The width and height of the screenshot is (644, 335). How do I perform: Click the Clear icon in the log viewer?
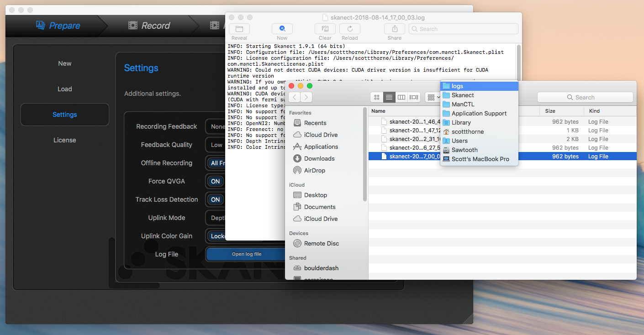click(x=325, y=29)
